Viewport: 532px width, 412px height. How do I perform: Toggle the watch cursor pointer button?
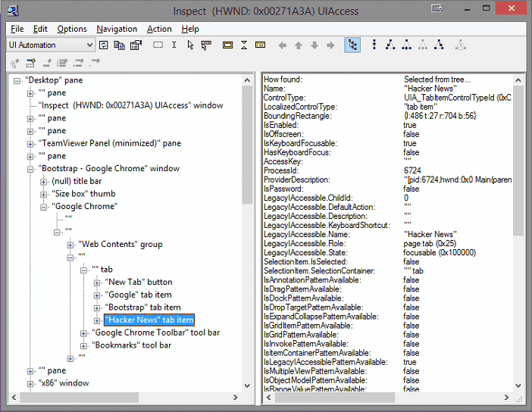pyautogui.click(x=189, y=45)
